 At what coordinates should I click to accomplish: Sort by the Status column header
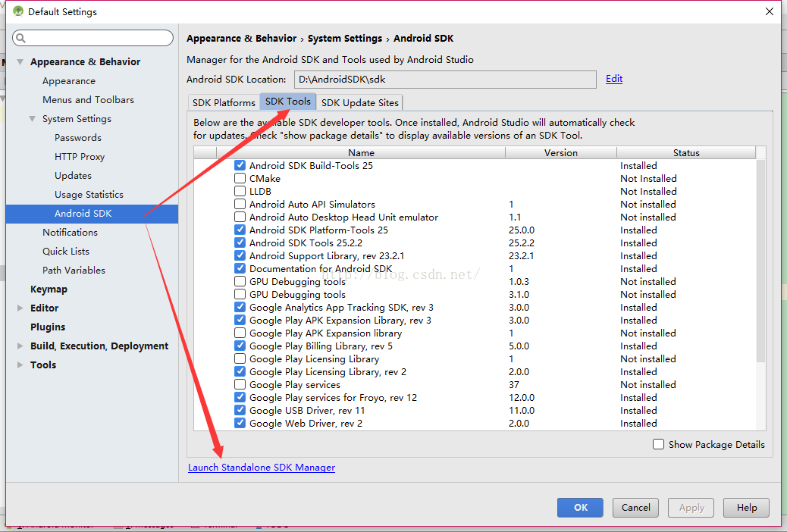[686, 152]
